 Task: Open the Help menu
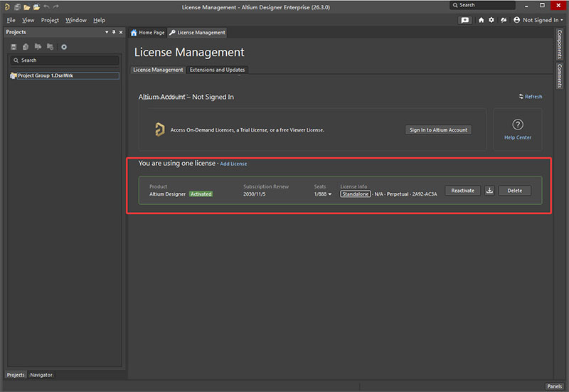point(99,21)
